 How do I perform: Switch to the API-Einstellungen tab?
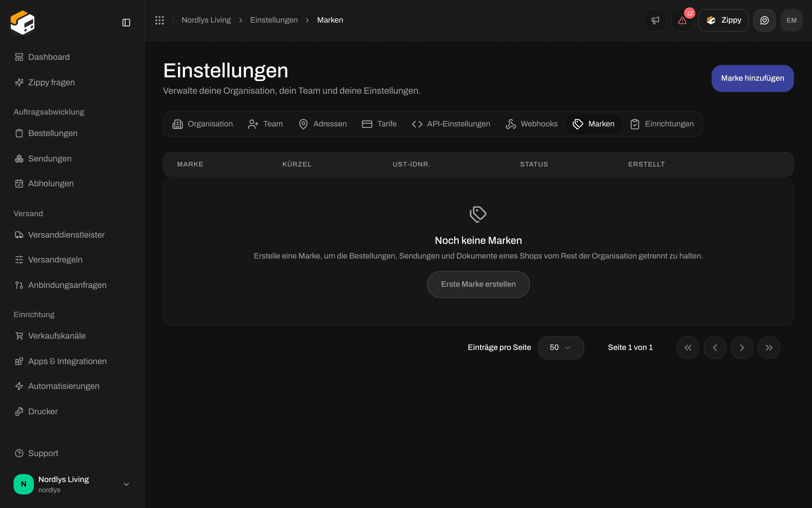tap(451, 124)
